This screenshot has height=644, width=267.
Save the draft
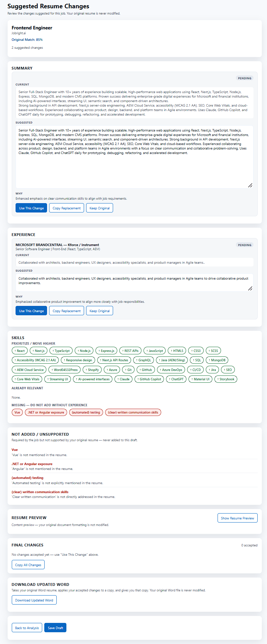tap(55, 628)
